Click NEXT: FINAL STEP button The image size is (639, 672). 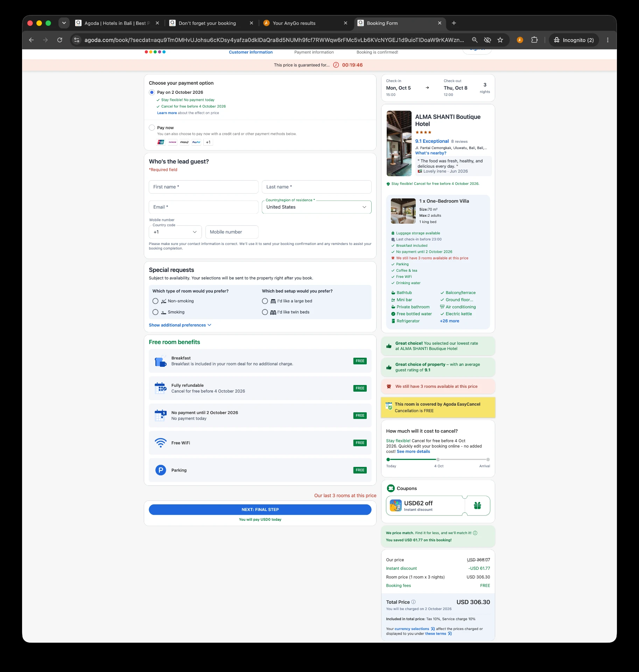click(x=260, y=510)
